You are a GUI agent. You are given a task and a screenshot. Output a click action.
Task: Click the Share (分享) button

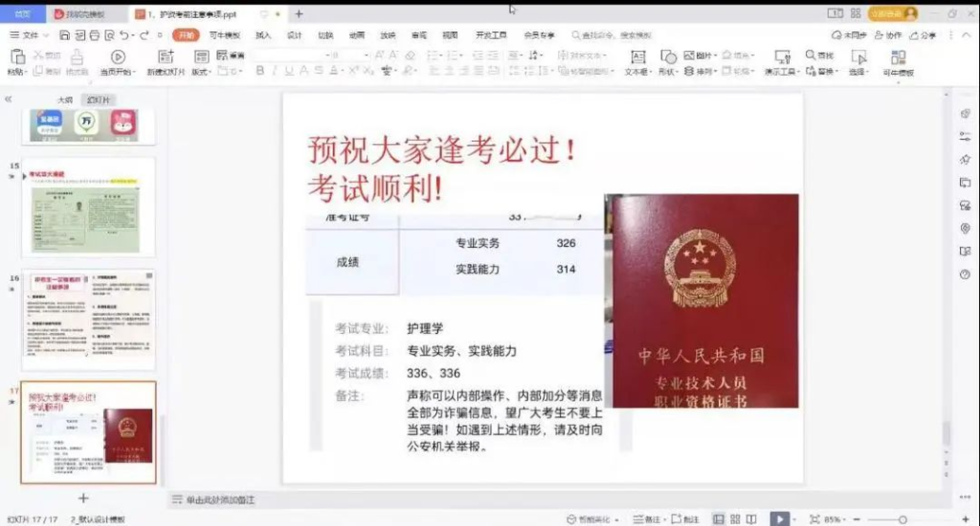tap(924, 35)
